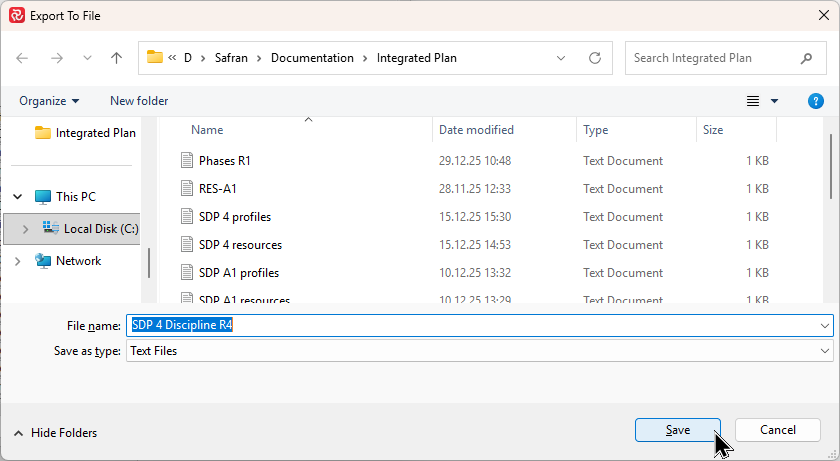Click the Cancel button
This screenshot has height=461, width=840.
point(777,430)
